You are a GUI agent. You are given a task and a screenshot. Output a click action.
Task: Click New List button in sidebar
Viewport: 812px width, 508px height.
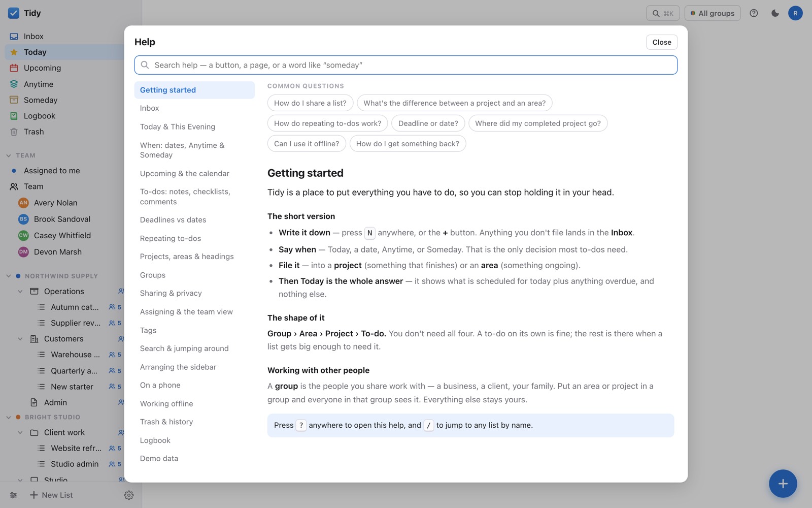51,495
